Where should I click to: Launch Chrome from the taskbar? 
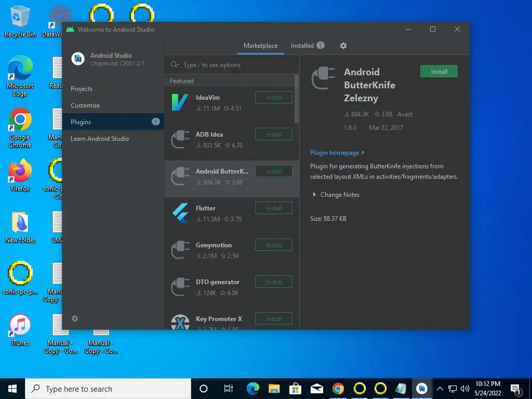point(338,389)
